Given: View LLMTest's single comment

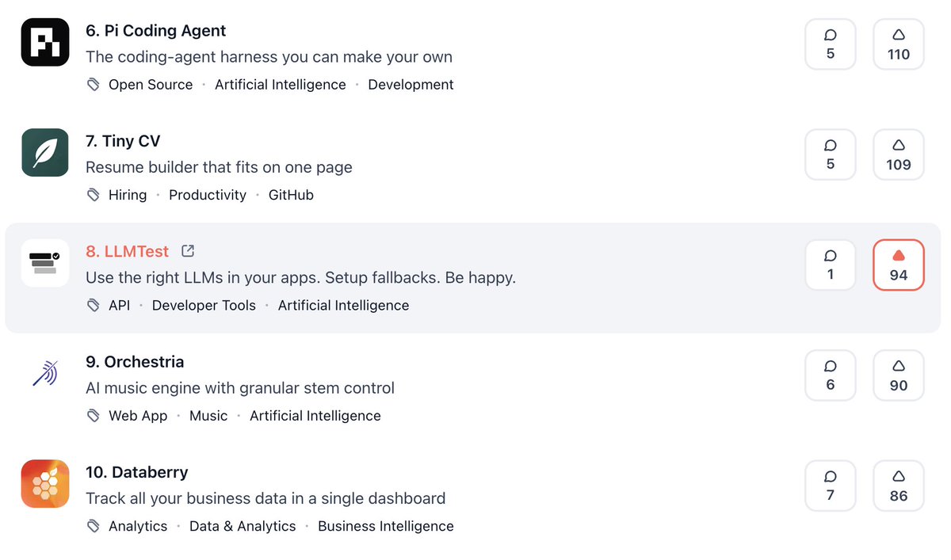Looking at the screenshot, I should 831,265.
